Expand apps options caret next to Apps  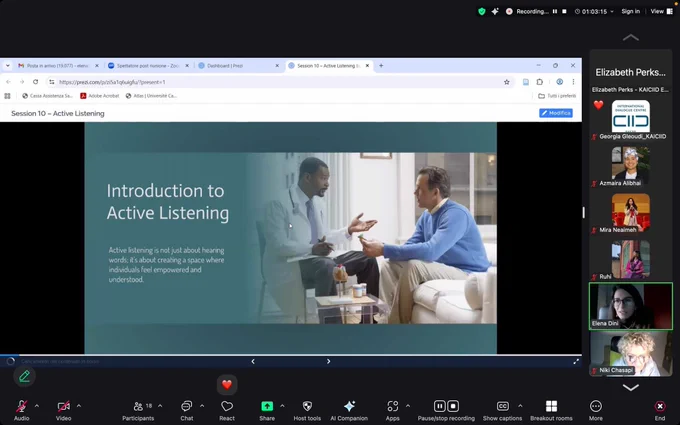[x=408, y=406]
